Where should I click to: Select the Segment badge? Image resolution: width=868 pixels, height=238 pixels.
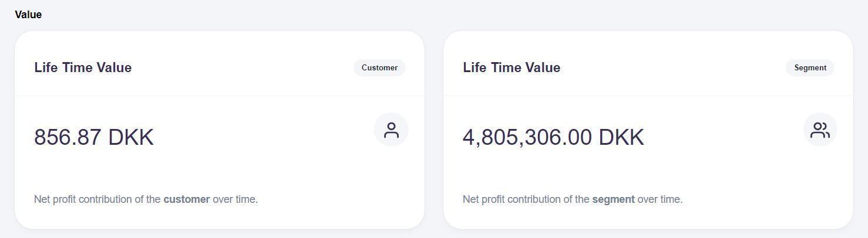(810, 67)
